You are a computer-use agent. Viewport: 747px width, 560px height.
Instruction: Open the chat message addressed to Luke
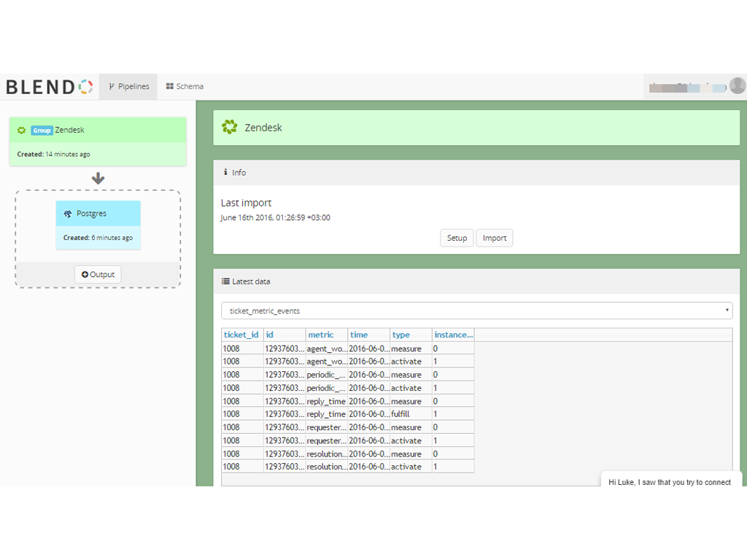(x=670, y=482)
